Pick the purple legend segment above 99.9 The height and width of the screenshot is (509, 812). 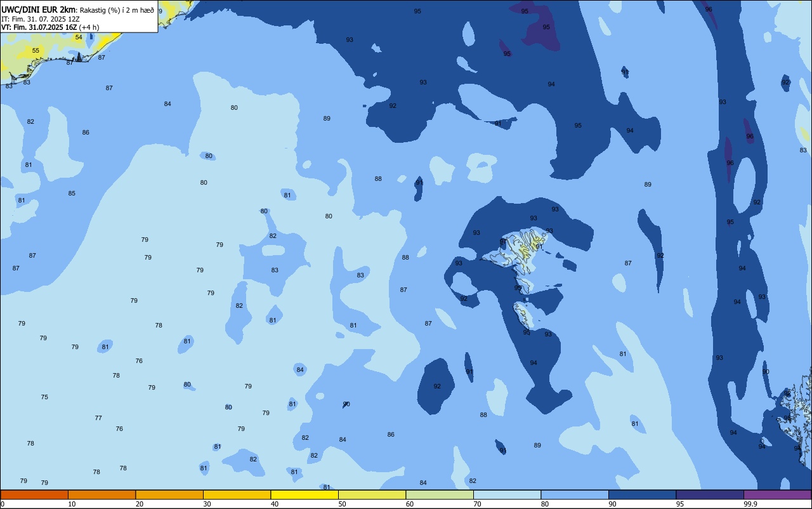coord(778,494)
